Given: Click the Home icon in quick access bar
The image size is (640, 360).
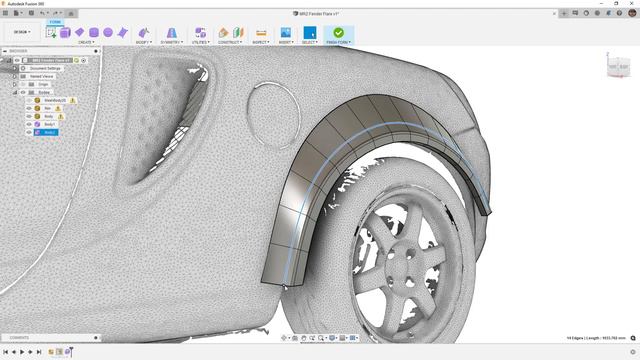Looking at the screenshot, I should (x=71, y=13).
